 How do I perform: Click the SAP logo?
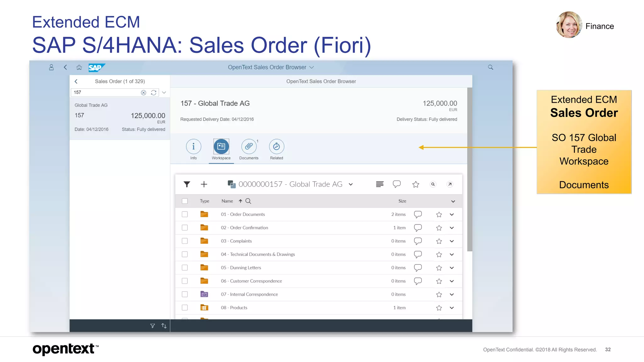(97, 68)
